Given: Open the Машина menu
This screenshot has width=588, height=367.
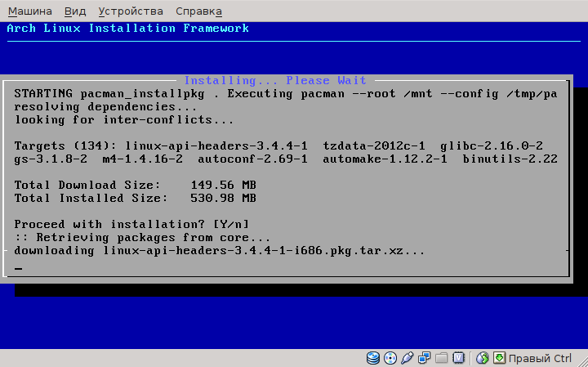Looking at the screenshot, I should tap(30, 11).
